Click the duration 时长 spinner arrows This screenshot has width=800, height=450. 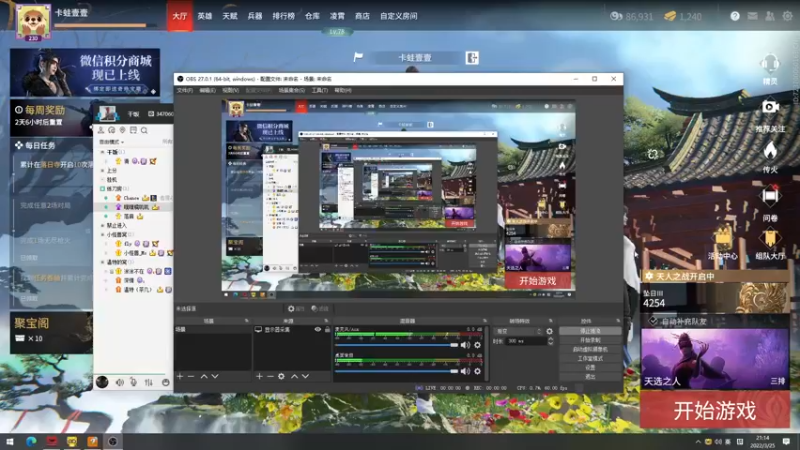[x=551, y=341]
